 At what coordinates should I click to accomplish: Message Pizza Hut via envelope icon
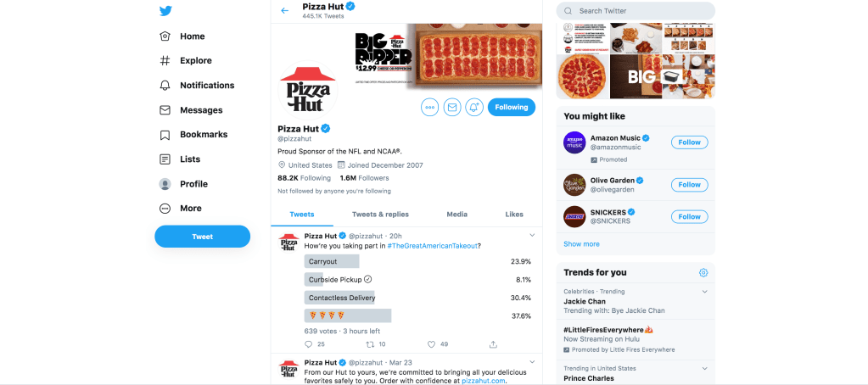point(452,107)
